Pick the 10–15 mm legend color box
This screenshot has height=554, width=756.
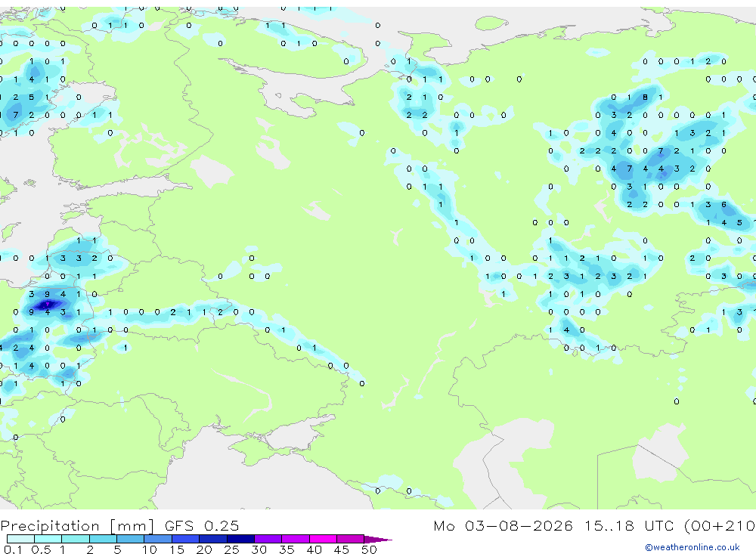click(158, 539)
